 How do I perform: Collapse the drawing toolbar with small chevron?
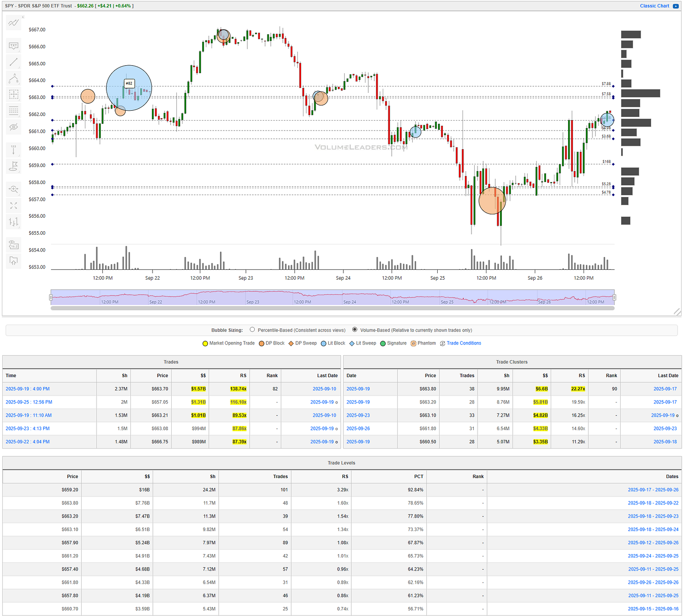tap(23, 17)
